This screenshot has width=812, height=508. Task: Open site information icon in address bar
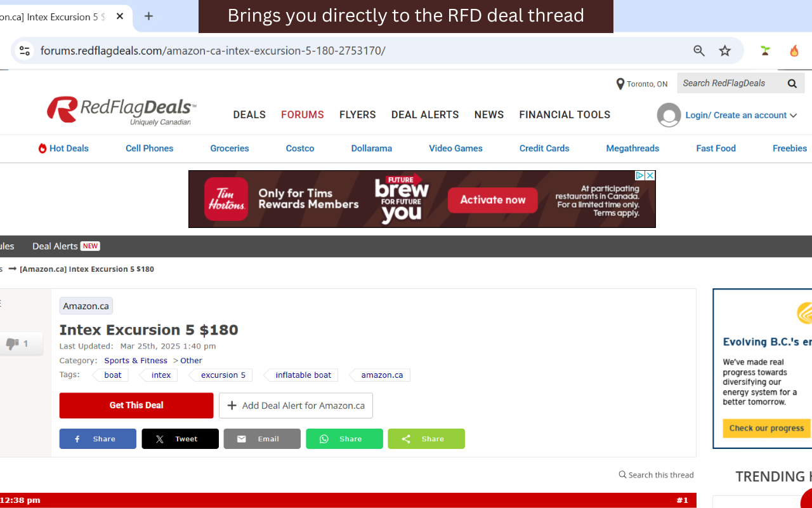click(x=24, y=51)
